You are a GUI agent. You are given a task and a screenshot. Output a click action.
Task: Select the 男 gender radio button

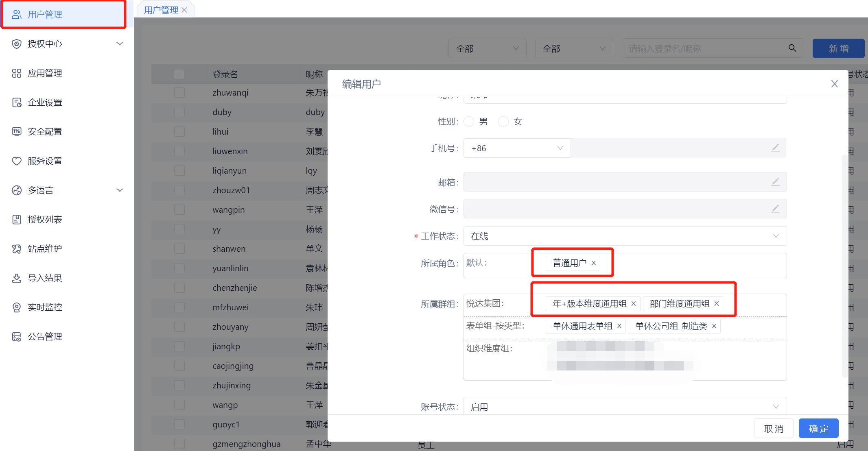point(469,122)
